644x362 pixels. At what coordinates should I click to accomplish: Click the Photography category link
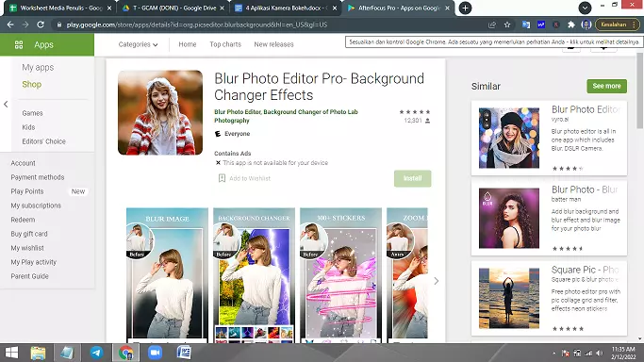pyautogui.click(x=232, y=121)
